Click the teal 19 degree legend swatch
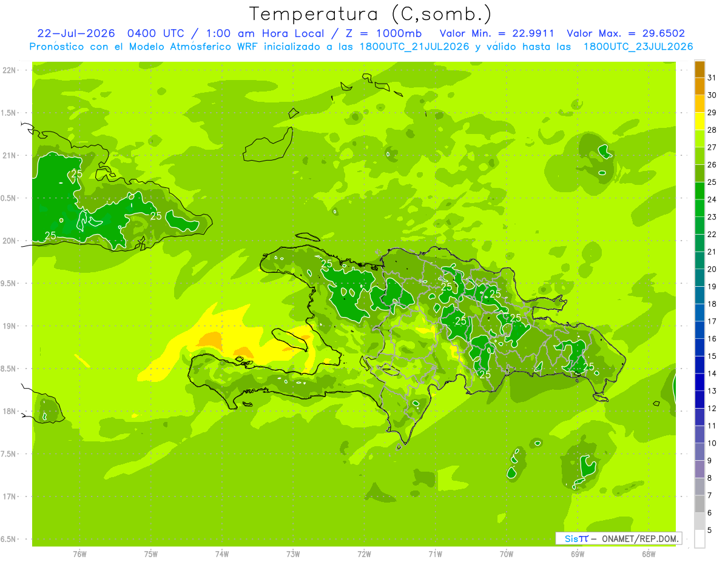This screenshot has height=562, width=728. point(699,278)
